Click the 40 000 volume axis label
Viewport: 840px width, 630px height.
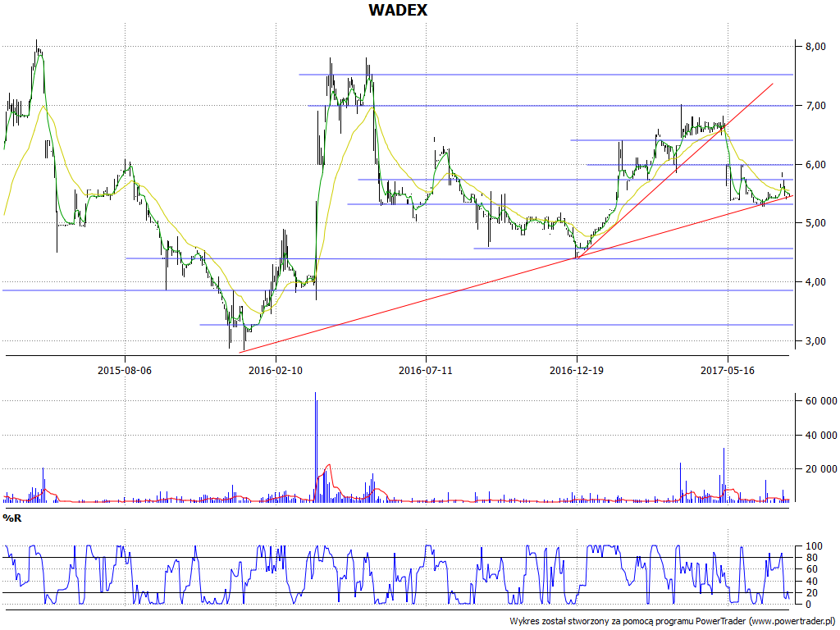pyautogui.click(x=820, y=435)
